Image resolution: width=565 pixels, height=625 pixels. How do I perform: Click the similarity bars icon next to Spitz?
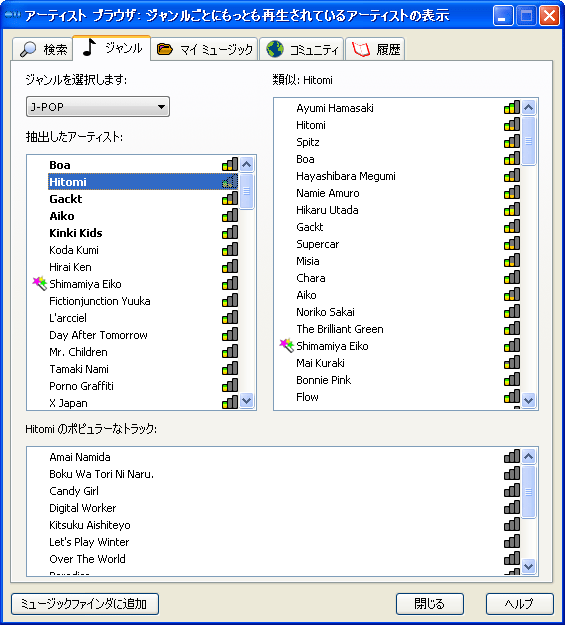coord(512,142)
